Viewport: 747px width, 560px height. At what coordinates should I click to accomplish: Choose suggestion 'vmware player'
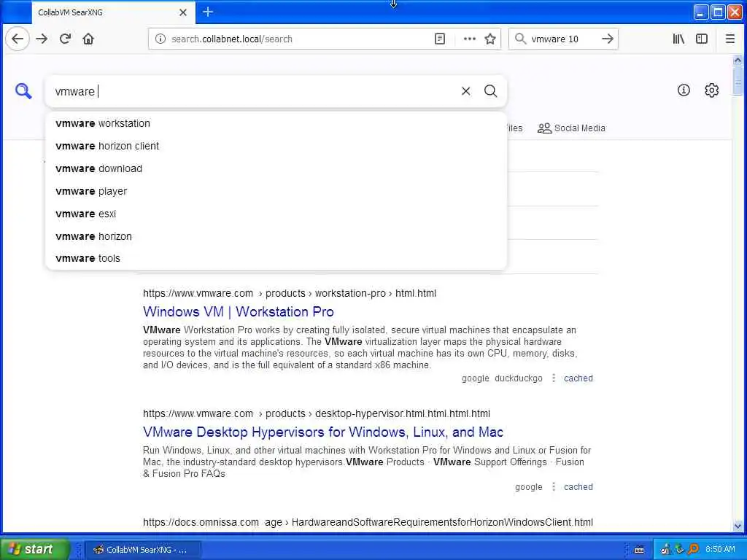(x=276, y=191)
